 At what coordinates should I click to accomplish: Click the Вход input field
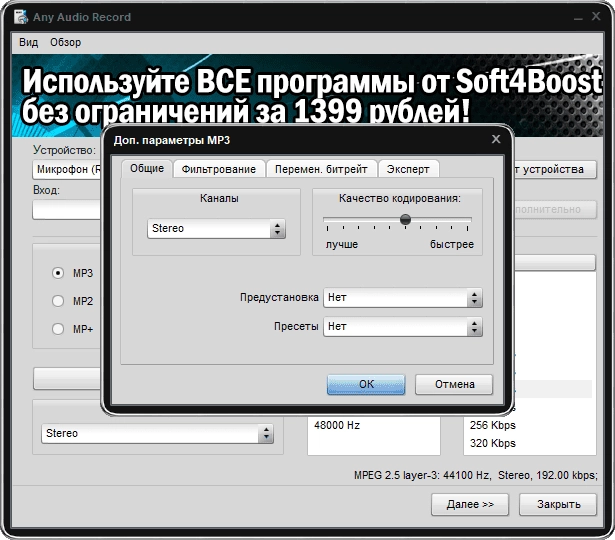[67, 210]
